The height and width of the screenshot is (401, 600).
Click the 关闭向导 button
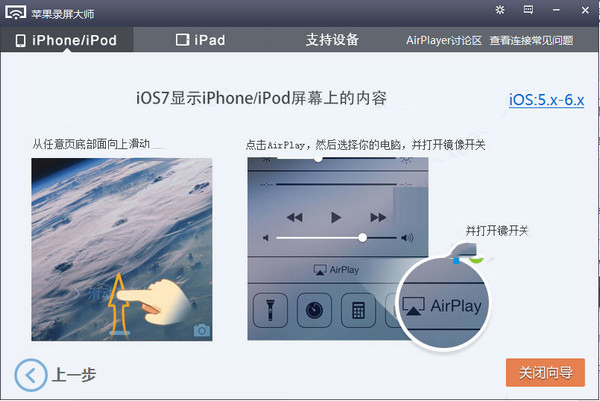click(x=545, y=372)
